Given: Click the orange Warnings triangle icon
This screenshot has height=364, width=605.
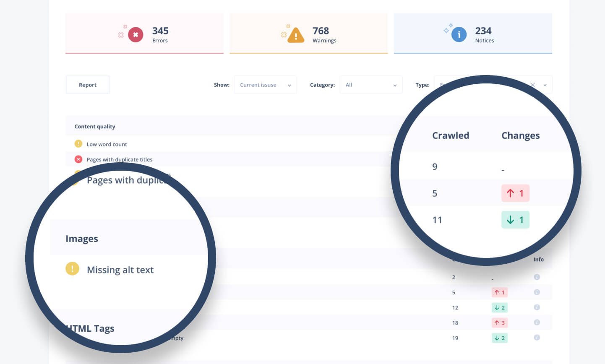Looking at the screenshot, I should [x=296, y=35].
